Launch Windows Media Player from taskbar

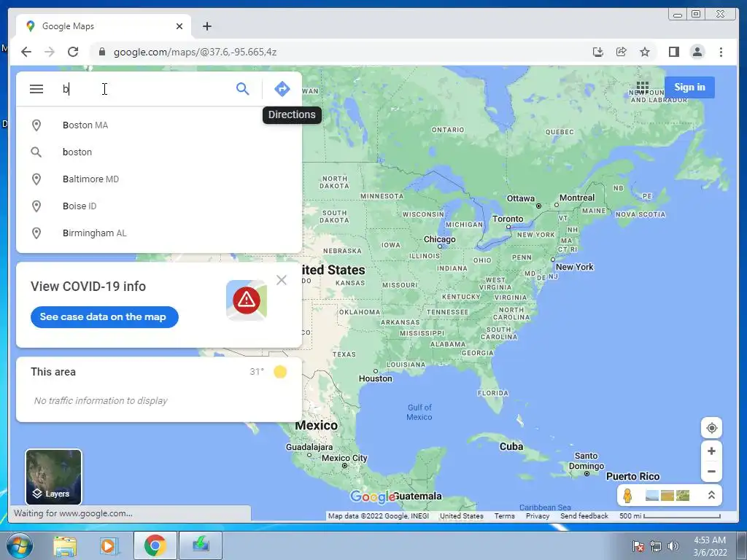coord(109,545)
